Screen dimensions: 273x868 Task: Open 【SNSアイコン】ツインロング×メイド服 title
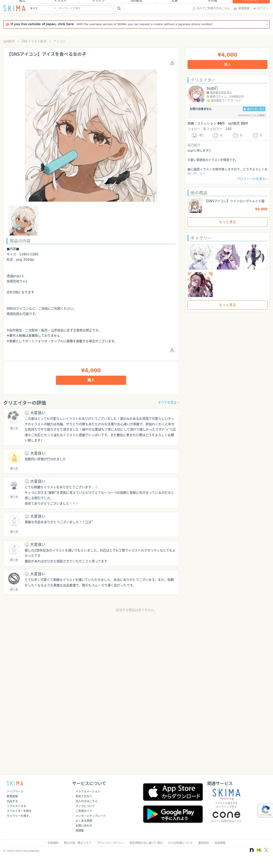(235, 201)
